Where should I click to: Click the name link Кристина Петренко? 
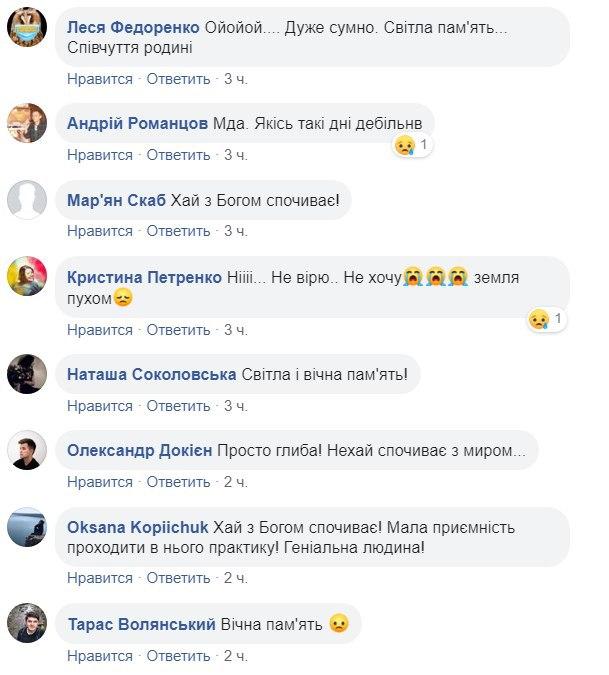coord(144,277)
